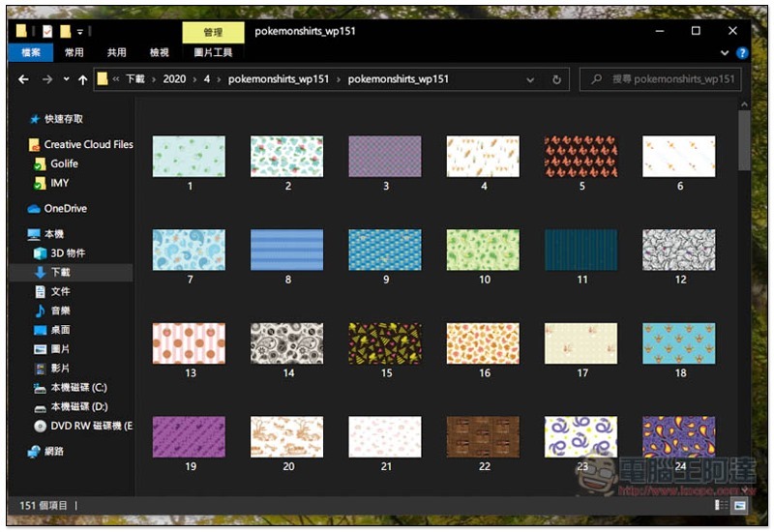Click the scrollbar up arrow

[x=744, y=104]
